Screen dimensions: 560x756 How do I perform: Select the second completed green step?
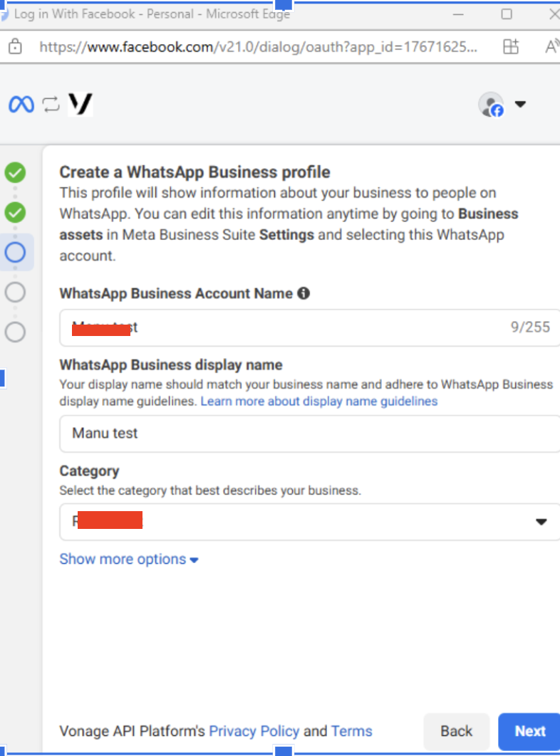(x=15, y=213)
